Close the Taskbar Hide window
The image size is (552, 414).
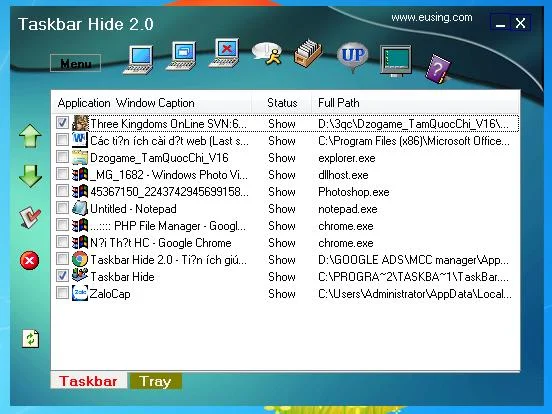(x=520, y=24)
